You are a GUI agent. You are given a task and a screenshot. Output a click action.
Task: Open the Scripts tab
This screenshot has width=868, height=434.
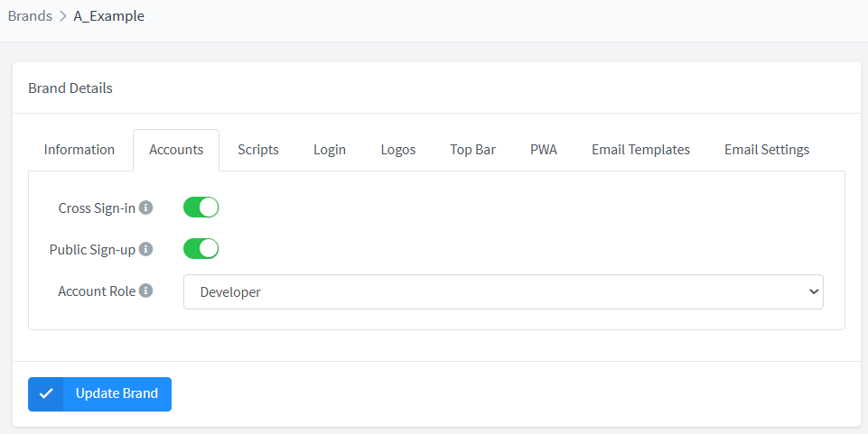258,150
